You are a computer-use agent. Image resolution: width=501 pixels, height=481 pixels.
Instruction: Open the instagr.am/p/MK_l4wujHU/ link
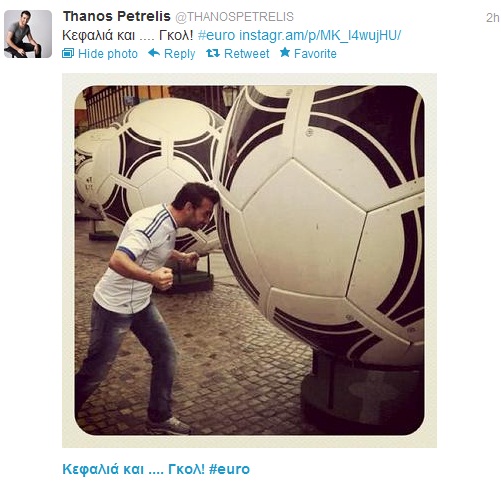pos(320,35)
